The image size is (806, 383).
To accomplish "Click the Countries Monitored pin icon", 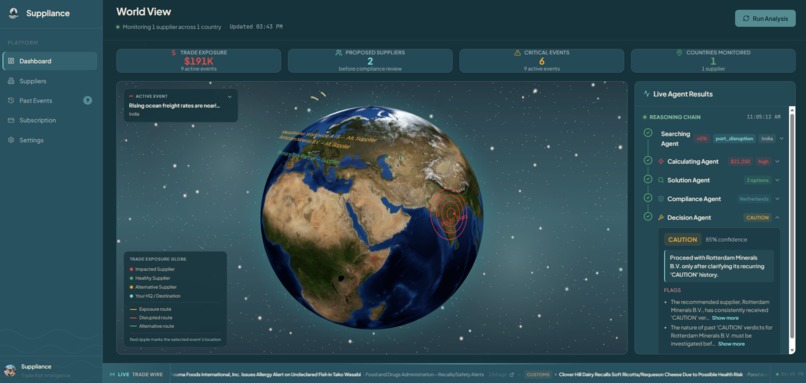I will (679, 52).
